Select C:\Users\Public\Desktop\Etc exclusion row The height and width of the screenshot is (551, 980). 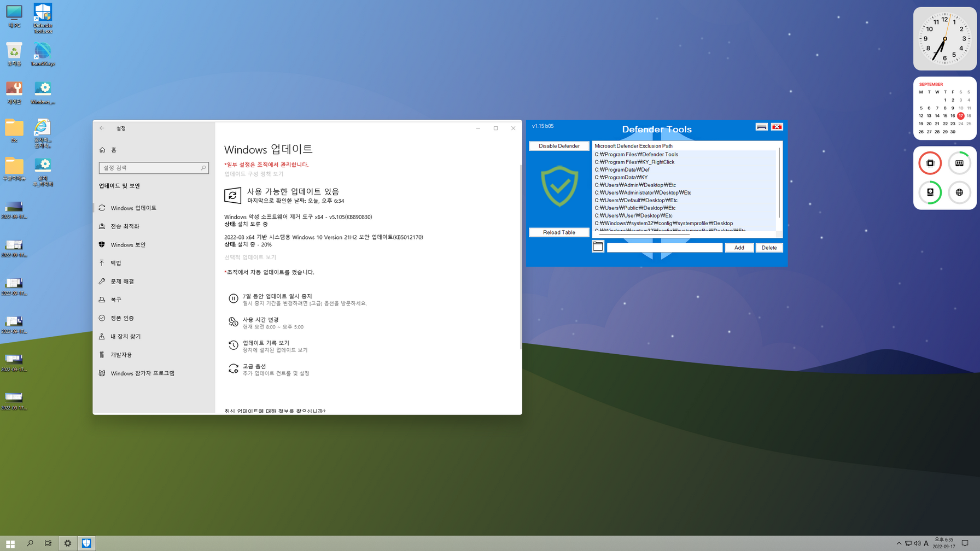click(685, 208)
